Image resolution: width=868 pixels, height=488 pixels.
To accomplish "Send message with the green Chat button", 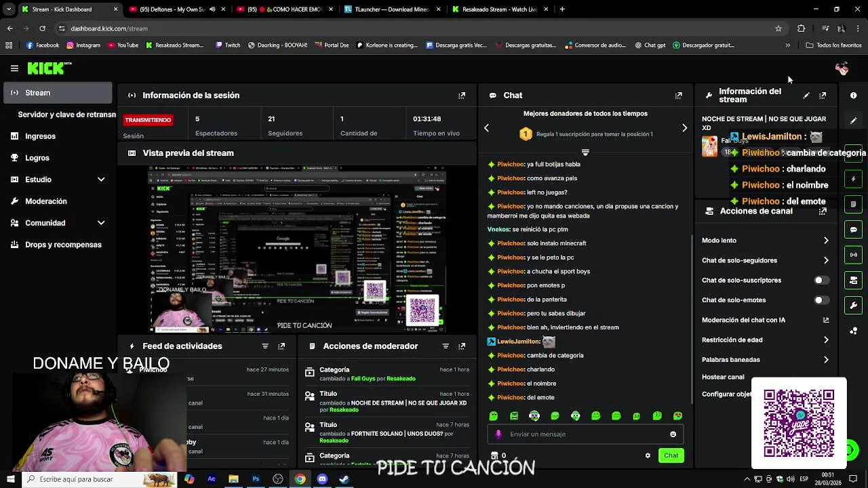I will coord(671,455).
